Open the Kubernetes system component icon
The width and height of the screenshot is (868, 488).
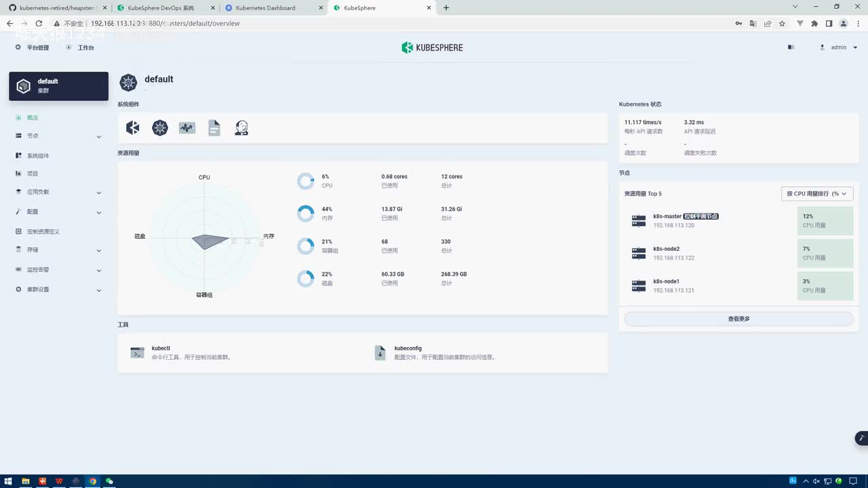click(160, 127)
